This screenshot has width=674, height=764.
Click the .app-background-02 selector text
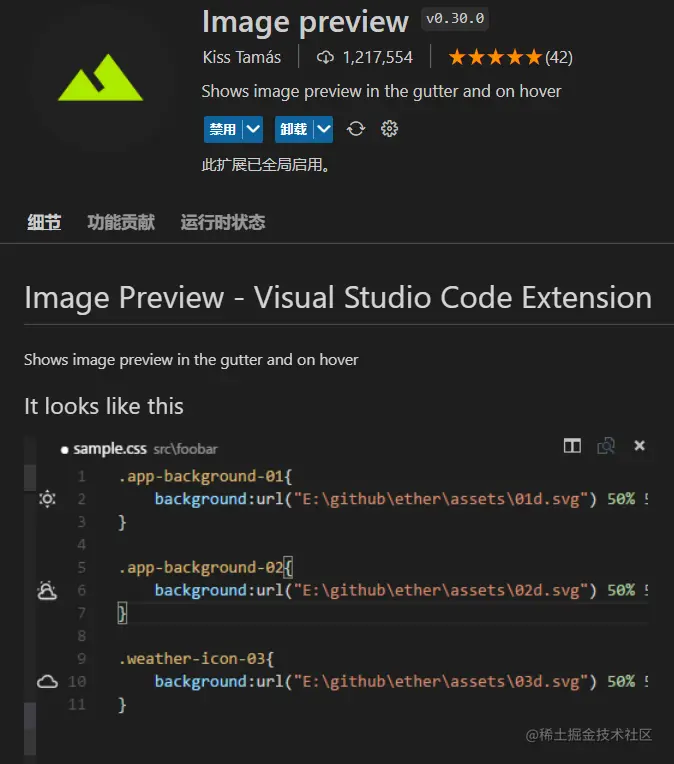tap(201, 567)
